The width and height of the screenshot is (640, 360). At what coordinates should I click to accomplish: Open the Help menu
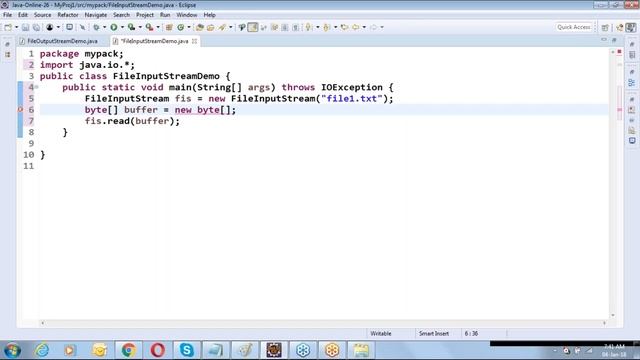[209, 15]
